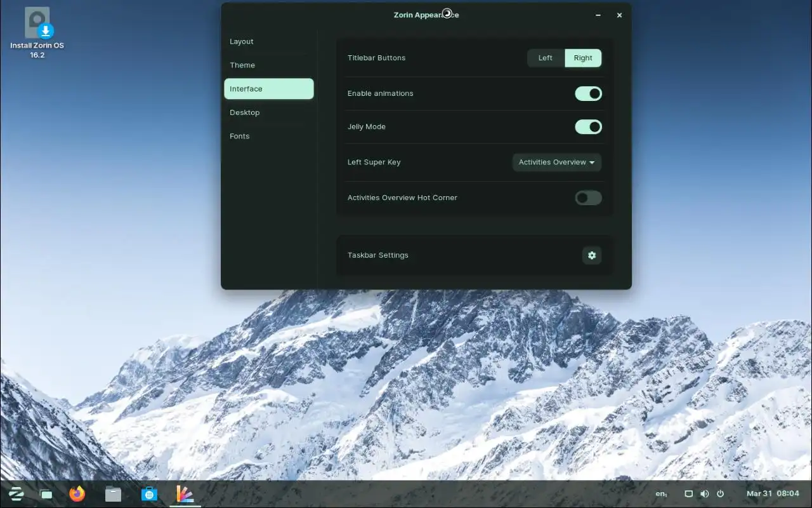Open the Files manager in taskbar
This screenshot has width=812, height=508.
tap(113, 493)
